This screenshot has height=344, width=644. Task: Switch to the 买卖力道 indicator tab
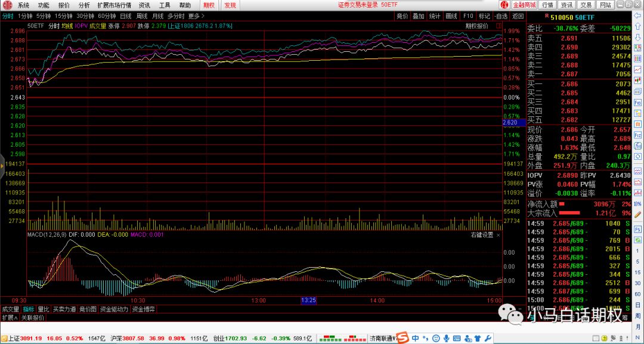coord(64,309)
